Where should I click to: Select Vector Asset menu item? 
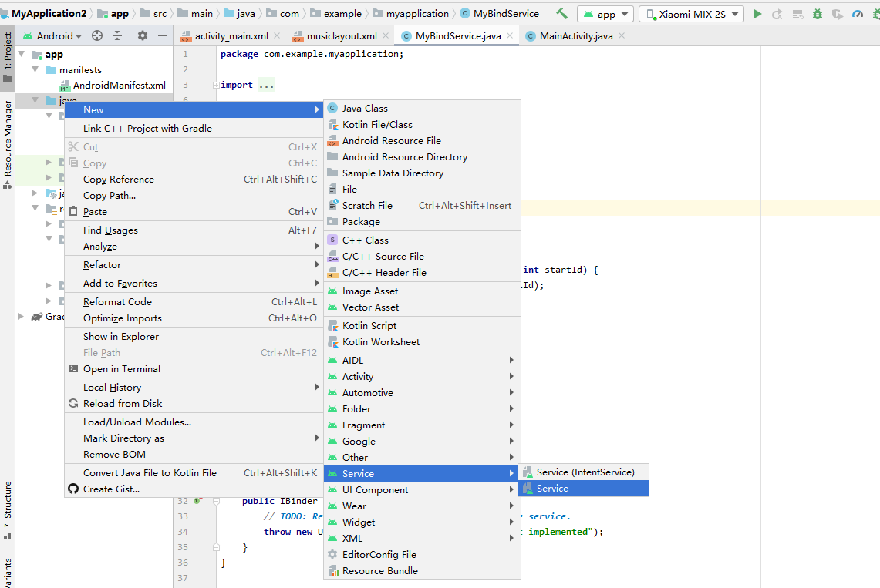[422, 307]
